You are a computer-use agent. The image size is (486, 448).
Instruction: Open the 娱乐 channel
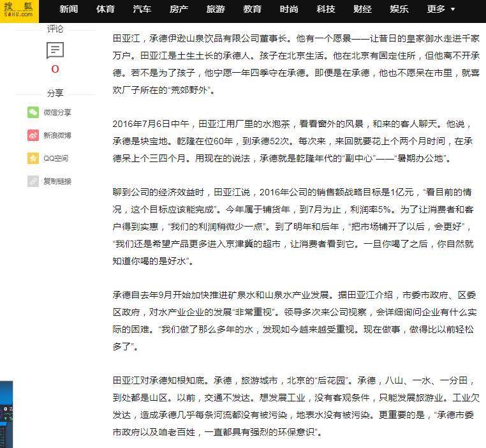[x=399, y=10]
